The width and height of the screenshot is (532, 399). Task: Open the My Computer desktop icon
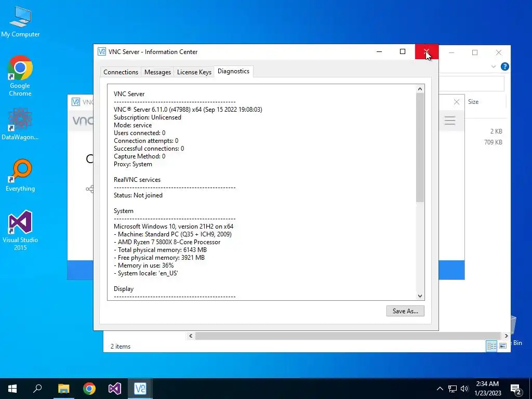20,21
